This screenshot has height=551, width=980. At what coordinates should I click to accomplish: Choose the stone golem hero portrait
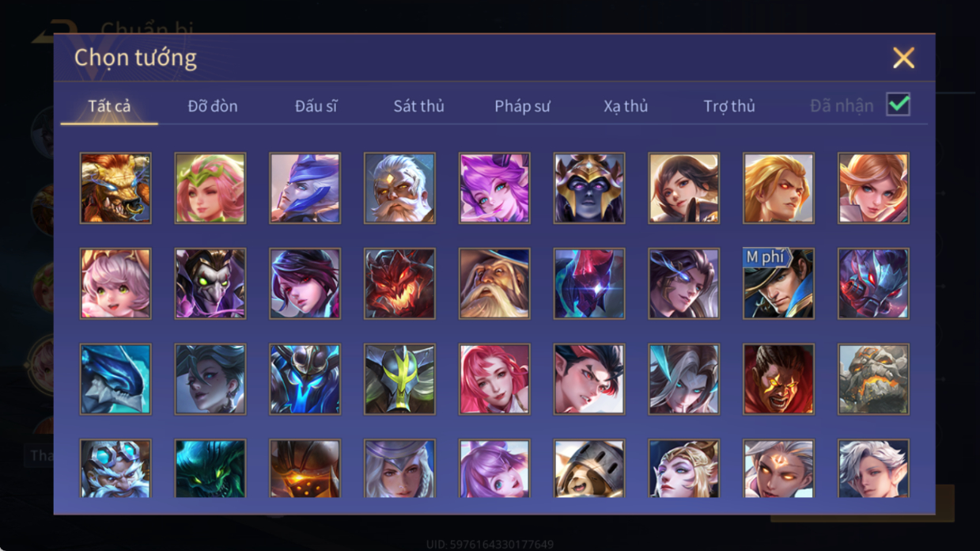point(873,379)
